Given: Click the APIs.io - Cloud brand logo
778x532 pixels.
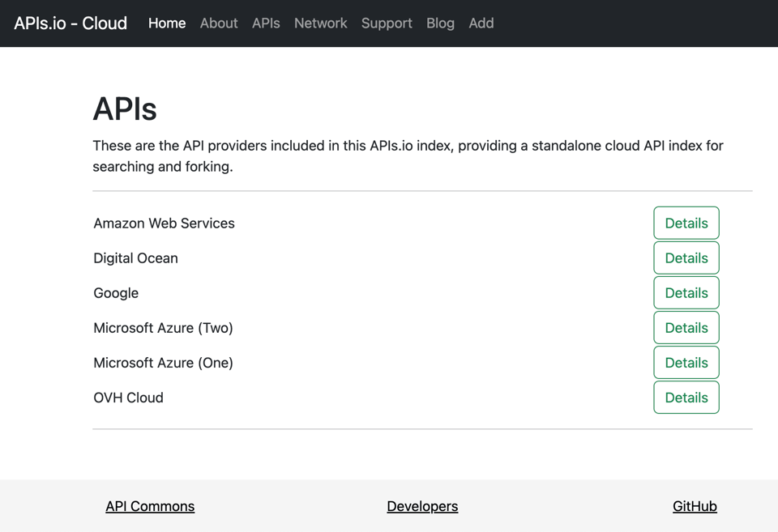Looking at the screenshot, I should coord(71,23).
